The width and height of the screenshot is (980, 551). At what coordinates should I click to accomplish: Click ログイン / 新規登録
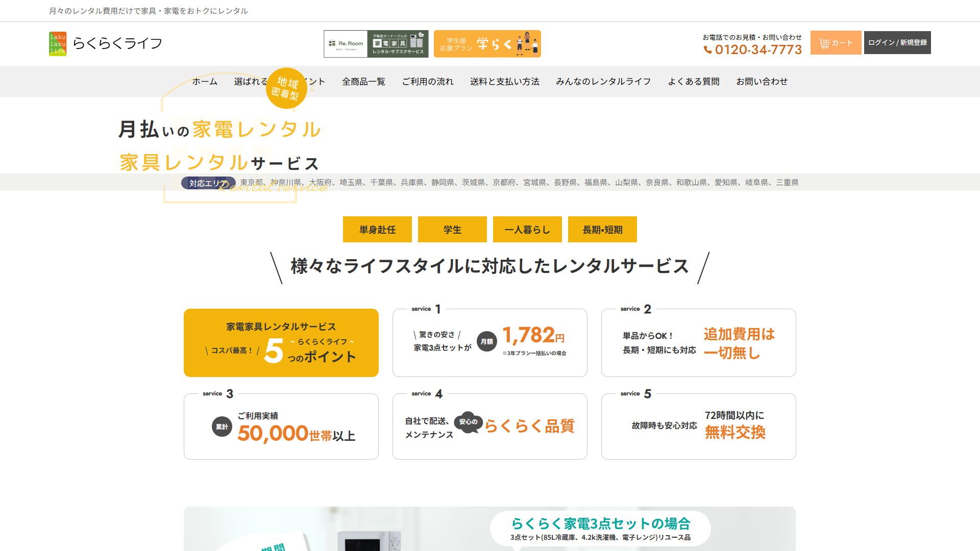897,43
